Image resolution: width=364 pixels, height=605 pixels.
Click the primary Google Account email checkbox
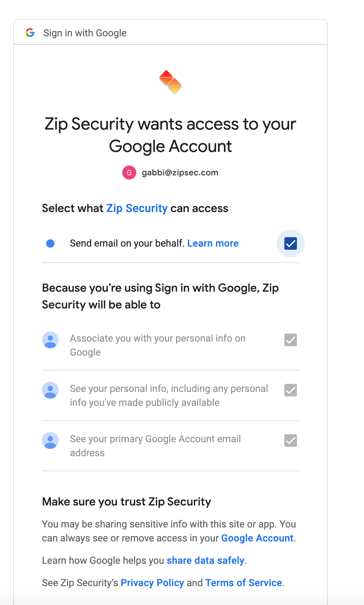pos(291,440)
